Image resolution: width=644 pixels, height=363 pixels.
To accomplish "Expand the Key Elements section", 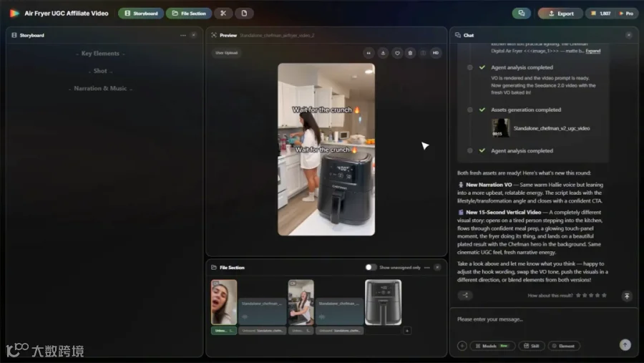I will [x=100, y=54].
